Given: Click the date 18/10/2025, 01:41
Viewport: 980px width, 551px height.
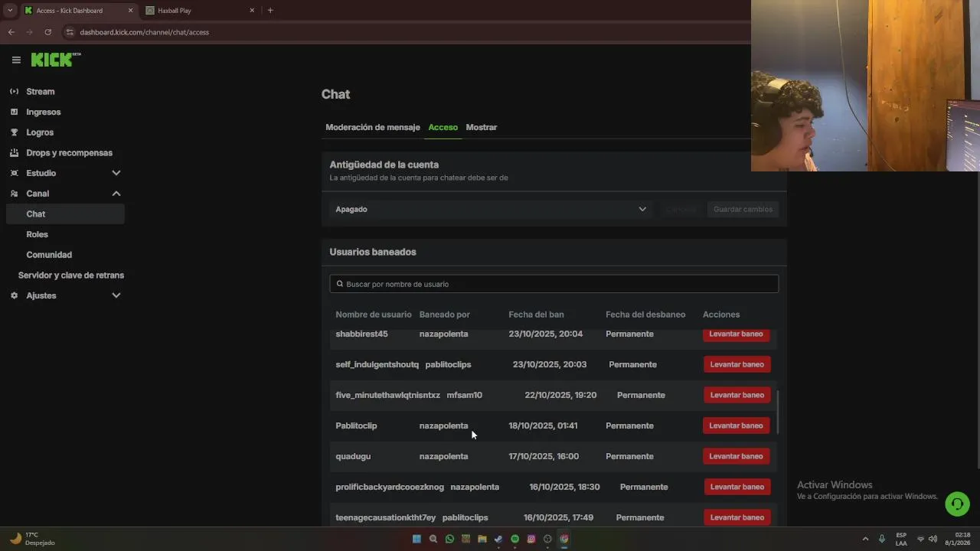Looking at the screenshot, I should click(543, 425).
